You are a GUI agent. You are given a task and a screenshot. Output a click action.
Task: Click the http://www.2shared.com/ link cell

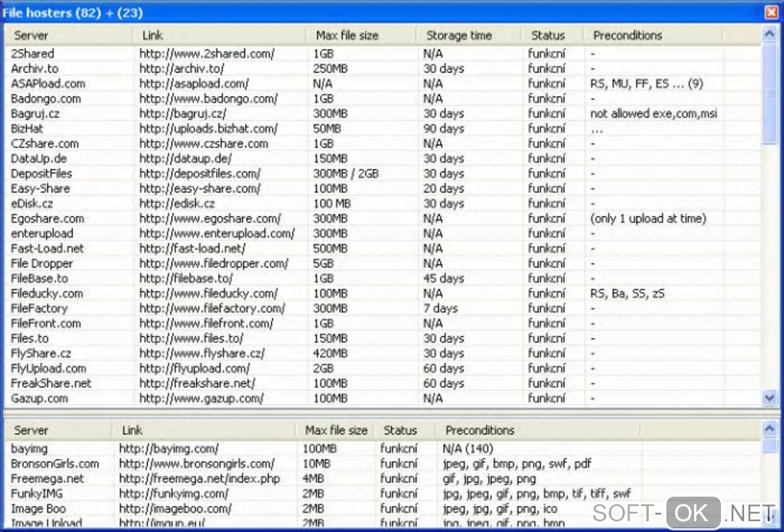[x=207, y=54]
